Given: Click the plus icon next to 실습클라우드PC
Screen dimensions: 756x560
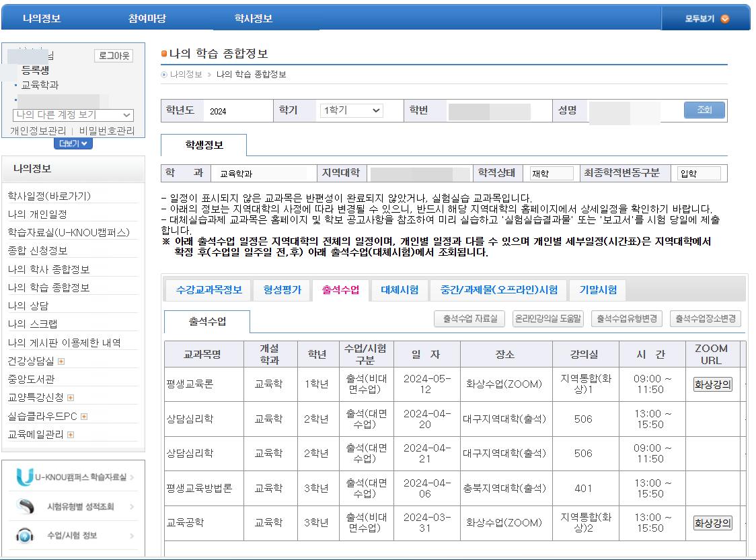Looking at the screenshot, I should [x=84, y=416].
